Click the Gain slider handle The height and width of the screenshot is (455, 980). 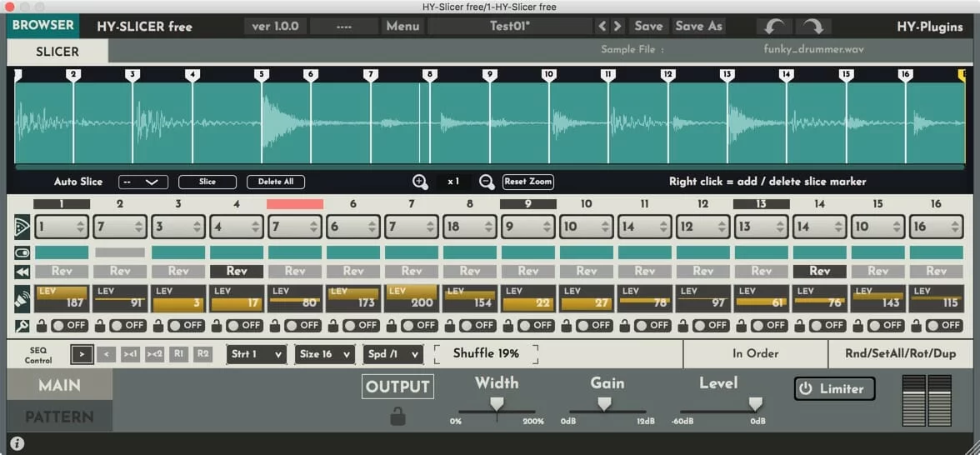click(604, 404)
